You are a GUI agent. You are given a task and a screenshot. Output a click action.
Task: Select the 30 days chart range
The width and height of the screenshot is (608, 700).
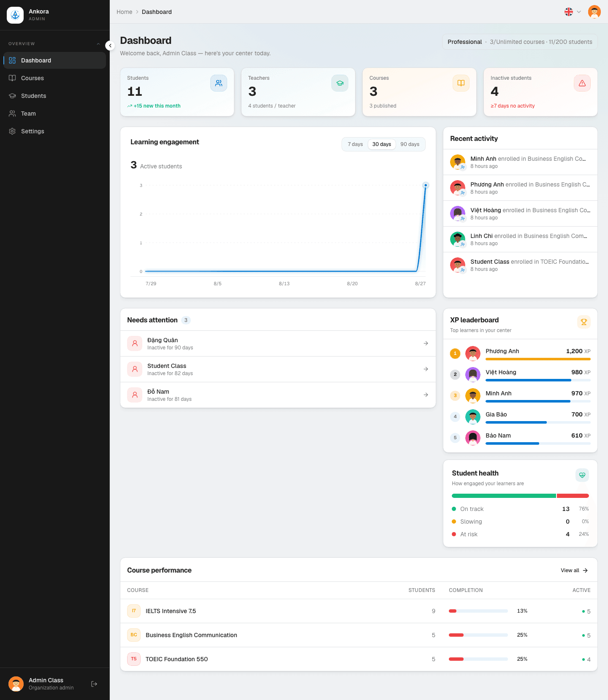[382, 144]
